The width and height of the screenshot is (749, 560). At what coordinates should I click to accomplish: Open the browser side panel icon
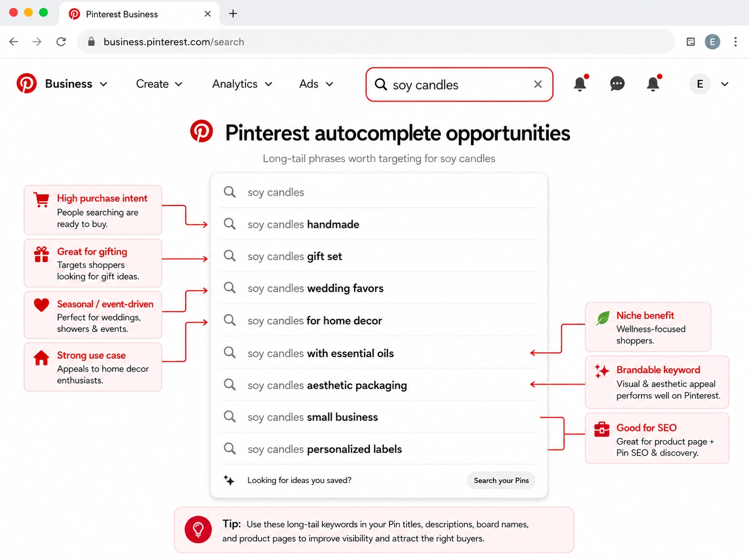[691, 42]
